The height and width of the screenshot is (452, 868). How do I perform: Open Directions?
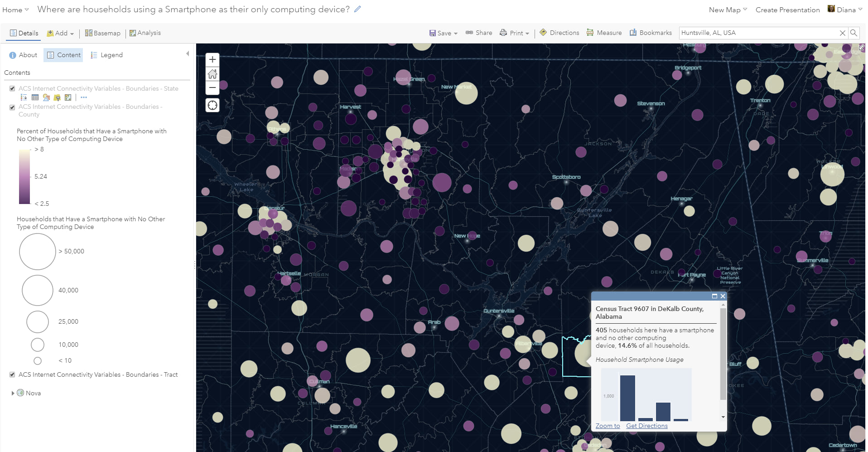point(559,32)
